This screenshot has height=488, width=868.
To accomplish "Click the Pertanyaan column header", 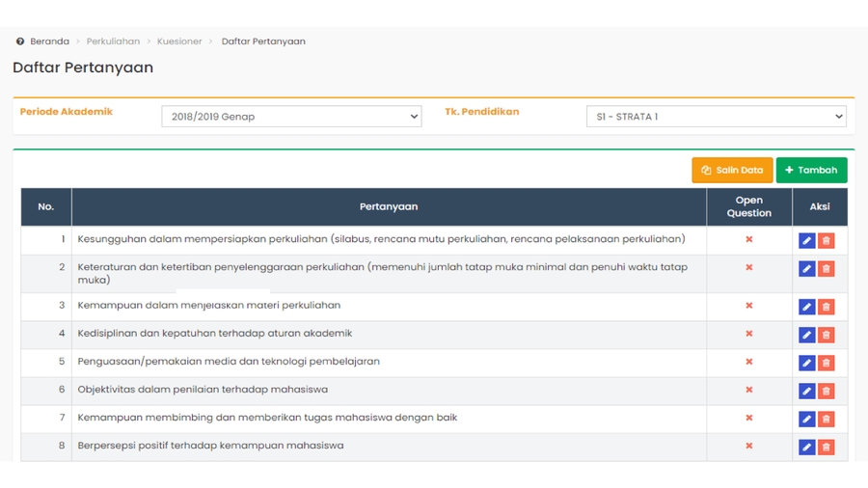I will click(389, 206).
